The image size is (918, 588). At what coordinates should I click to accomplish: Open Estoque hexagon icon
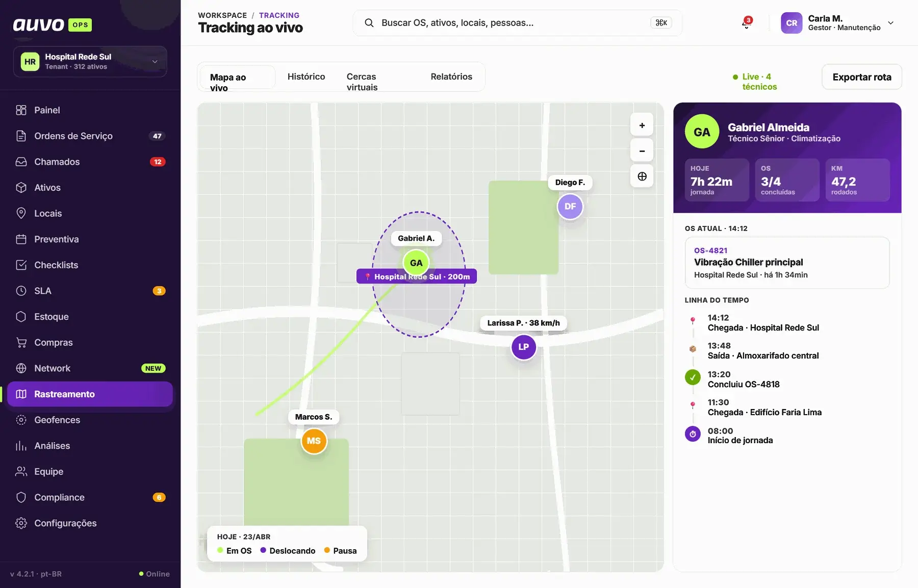(21, 317)
